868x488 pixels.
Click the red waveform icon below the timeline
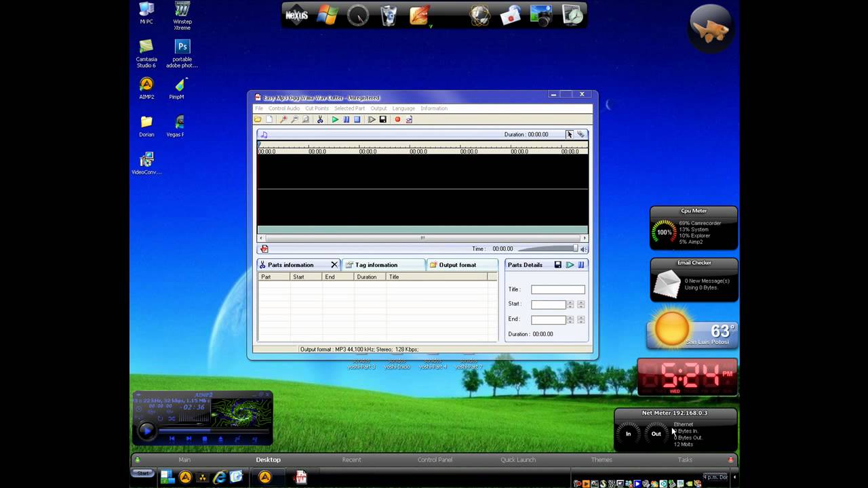(264, 249)
